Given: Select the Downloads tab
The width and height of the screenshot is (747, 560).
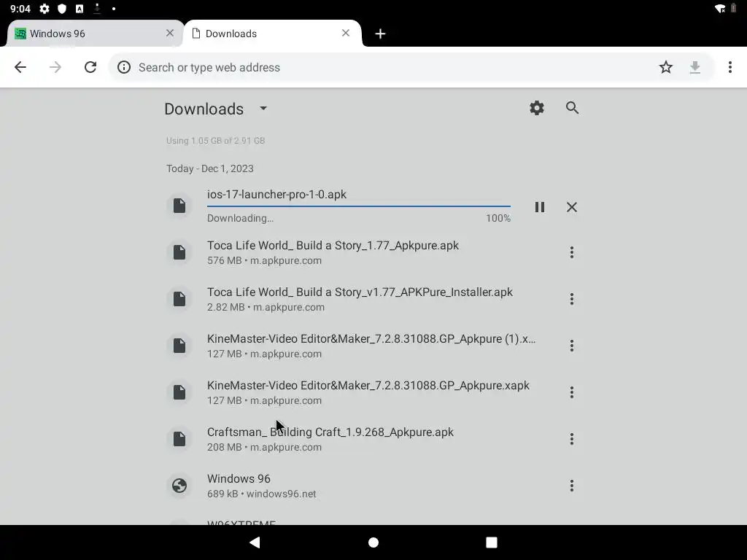Looking at the screenshot, I should click(x=271, y=34).
